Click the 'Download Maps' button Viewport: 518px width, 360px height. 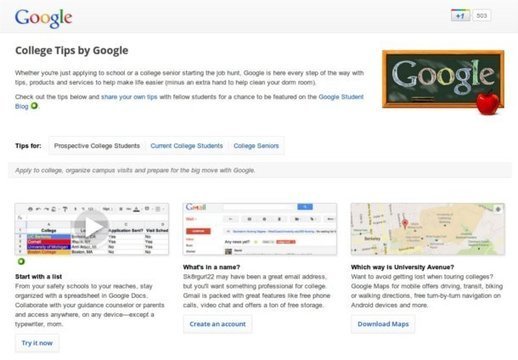pyautogui.click(x=383, y=324)
